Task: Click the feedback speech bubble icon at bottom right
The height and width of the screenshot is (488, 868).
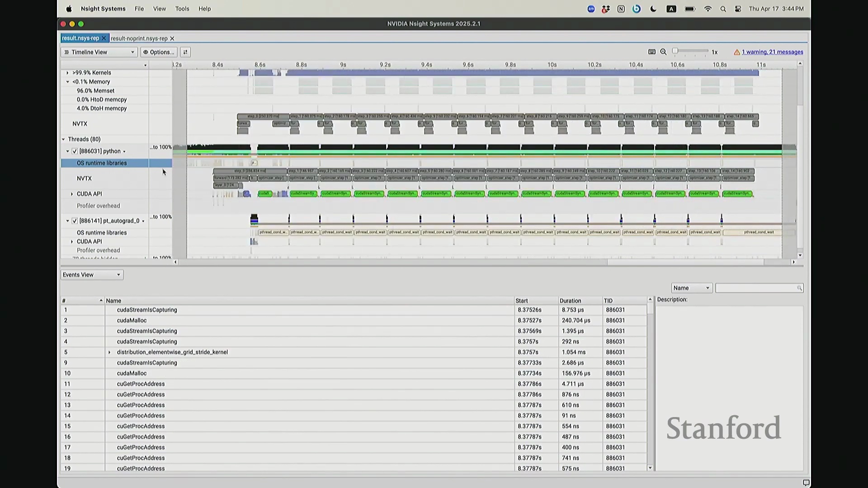Action: pyautogui.click(x=806, y=483)
